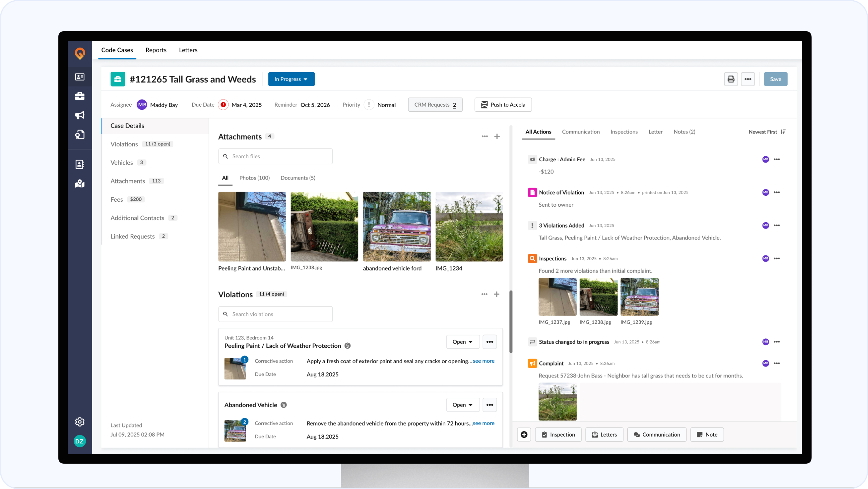This screenshot has width=868, height=489.
Task: Open the megaphone icon in left sidebar
Action: tap(80, 115)
